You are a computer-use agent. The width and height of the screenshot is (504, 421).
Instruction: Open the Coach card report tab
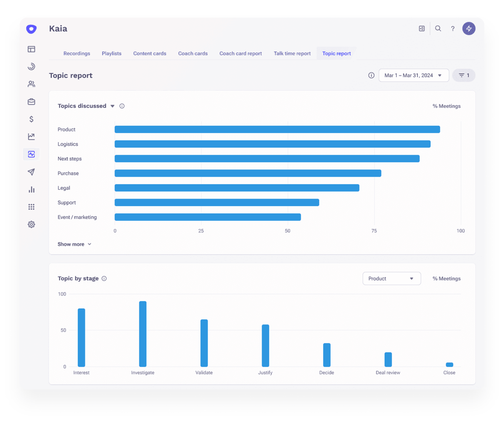pos(240,53)
